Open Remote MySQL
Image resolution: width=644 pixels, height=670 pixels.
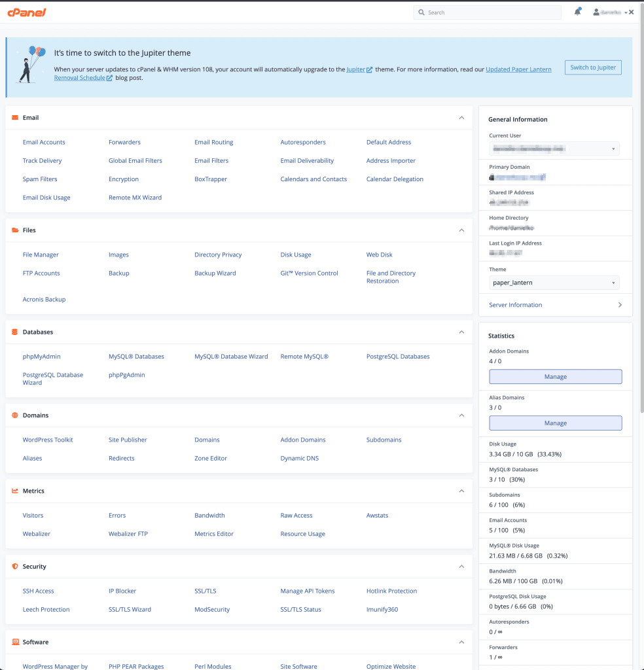[304, 357]
